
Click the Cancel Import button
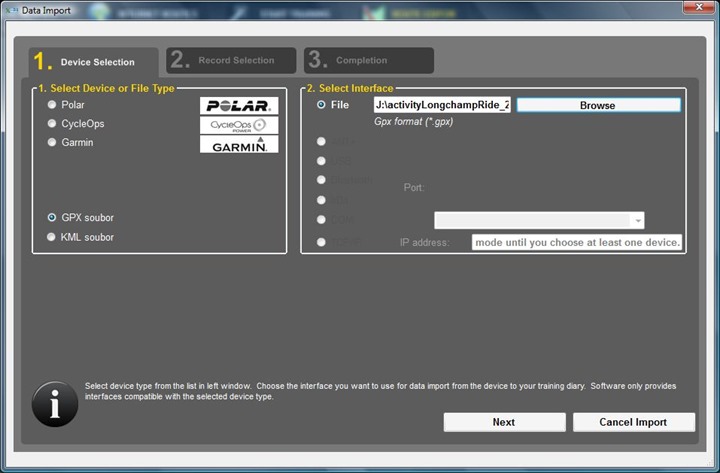pyautogui.click(x=634, y=422)
